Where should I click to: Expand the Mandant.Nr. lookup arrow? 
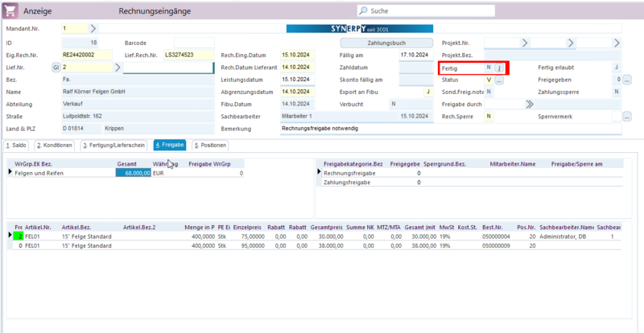coord(92,28)
